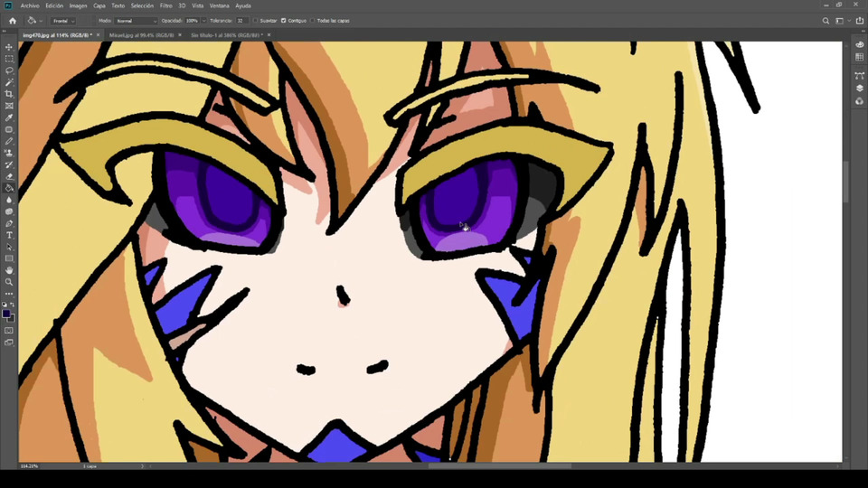Select the Eraser tool
This screenshot has height=488, width=868.
[x=9, y=176]
